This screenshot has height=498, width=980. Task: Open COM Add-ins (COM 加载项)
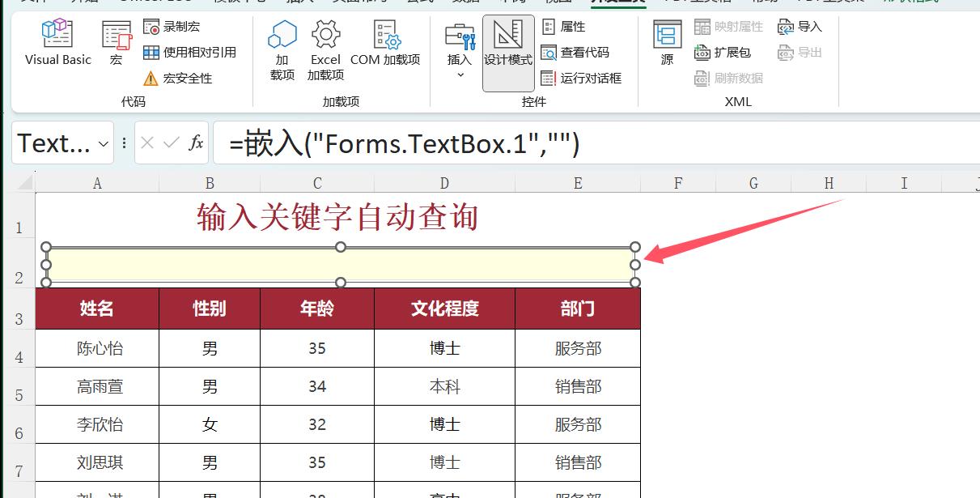(x=385, y=44)
